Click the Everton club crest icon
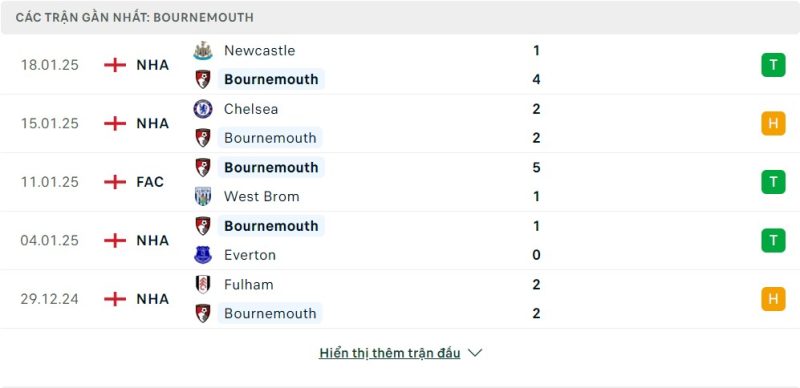The height and width of the screenshot is (388, 800). [x=203, y=255]
